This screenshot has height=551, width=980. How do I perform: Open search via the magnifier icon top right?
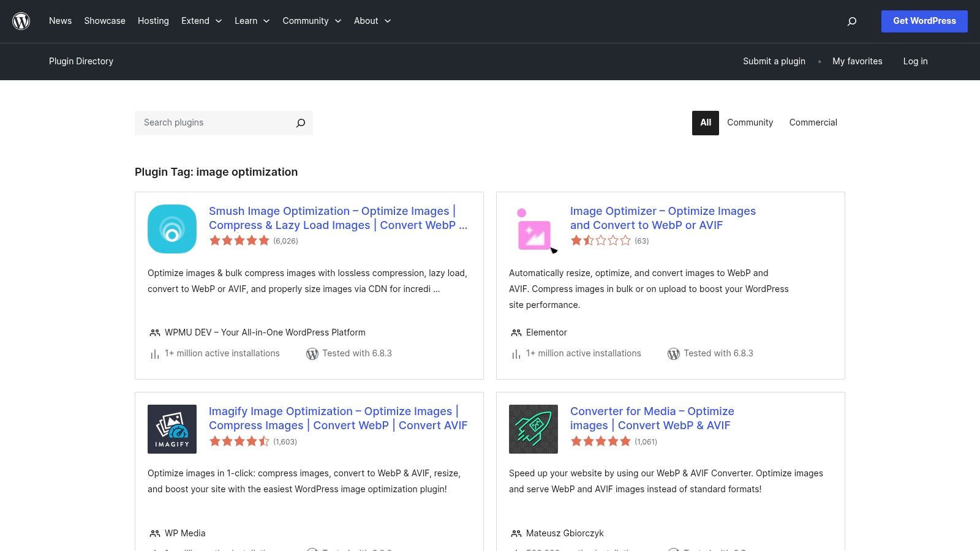coord(851,21)
